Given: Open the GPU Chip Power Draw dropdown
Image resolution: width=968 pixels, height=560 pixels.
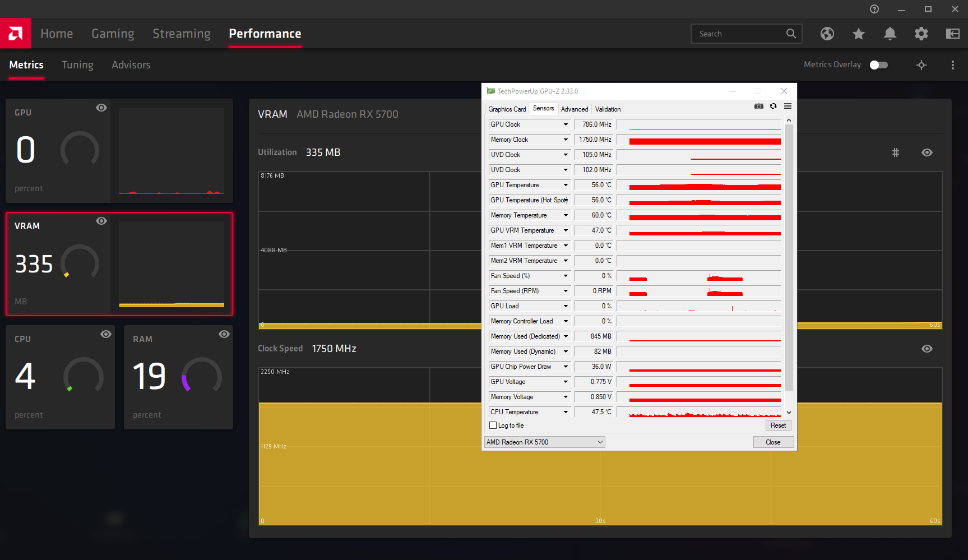Looking at the screenshot, I should 566,367.
